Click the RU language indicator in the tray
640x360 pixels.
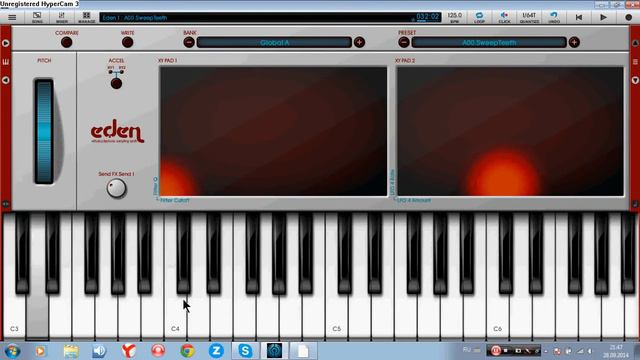tap(467, 350)
